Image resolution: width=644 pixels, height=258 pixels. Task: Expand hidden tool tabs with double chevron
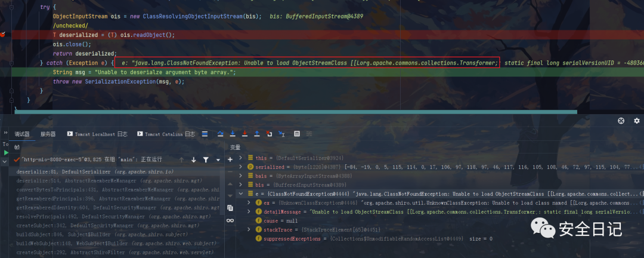[x=5, y=133]
